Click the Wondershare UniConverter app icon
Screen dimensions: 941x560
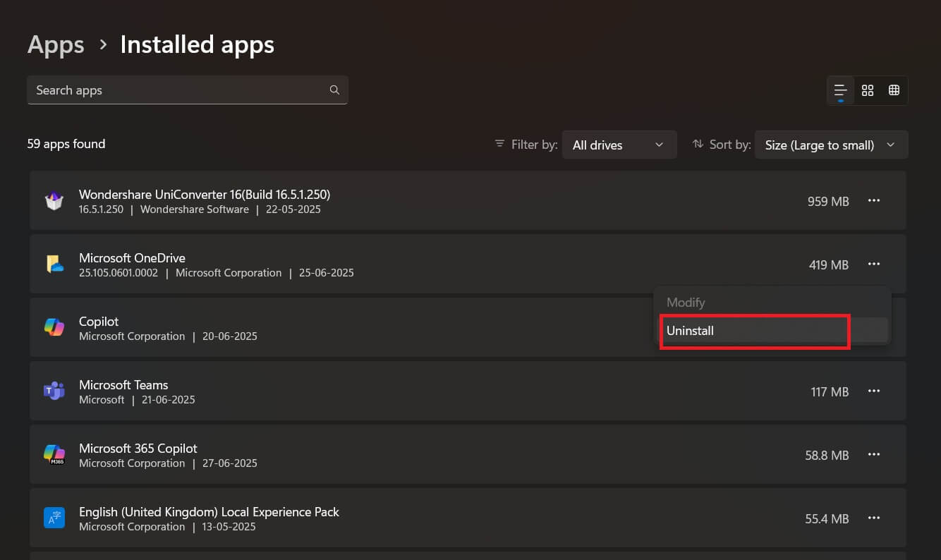coord(54,200)
